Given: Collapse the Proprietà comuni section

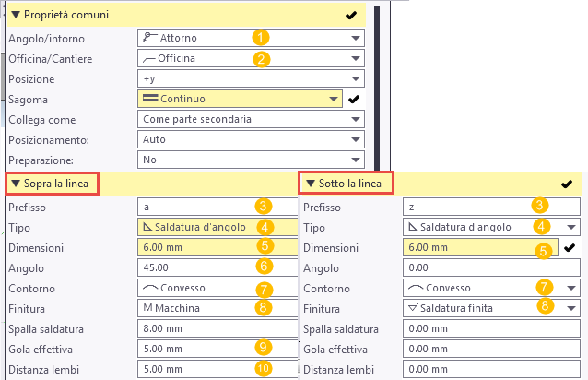Looking at the screenshot, I should tap(16, 15).
